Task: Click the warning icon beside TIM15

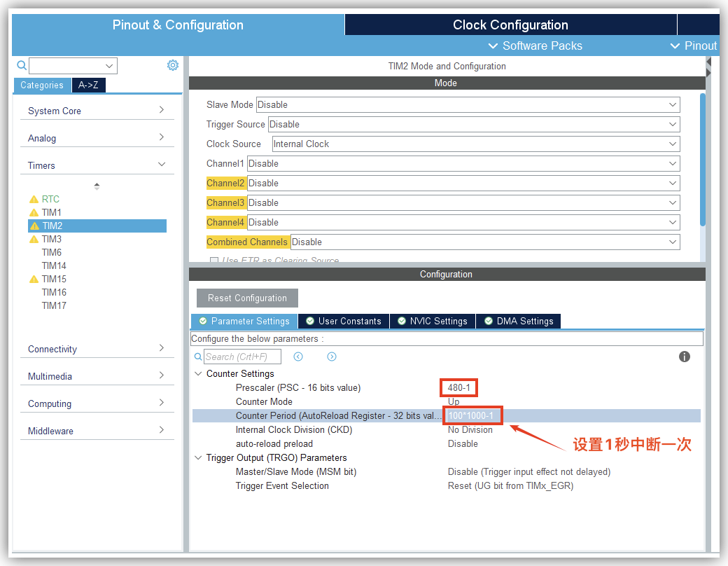Action: point(34,279)
